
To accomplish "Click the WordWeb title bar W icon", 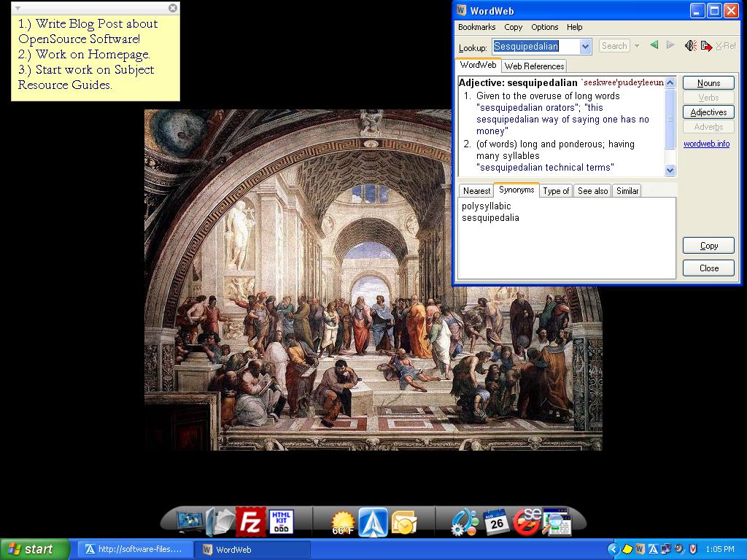I will pos(461,10).
